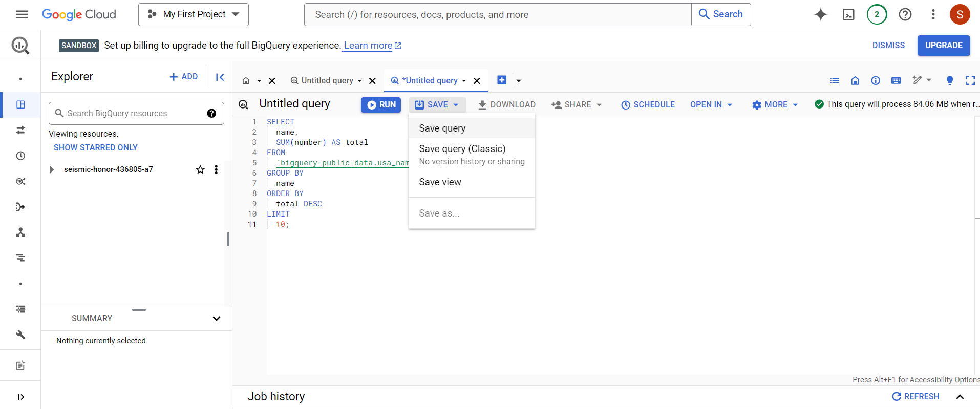Open the SHARE dropdown
This screenshot has height=409, width=980.
click(577, 104)
